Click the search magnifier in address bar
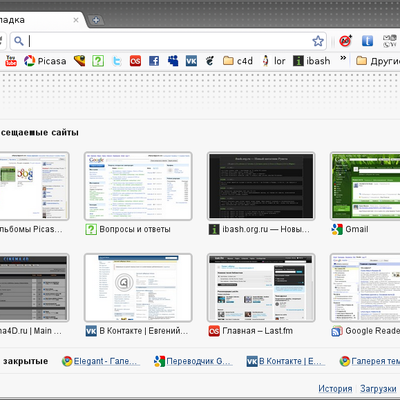Screen dimensions: 400x400 point(19,41)
